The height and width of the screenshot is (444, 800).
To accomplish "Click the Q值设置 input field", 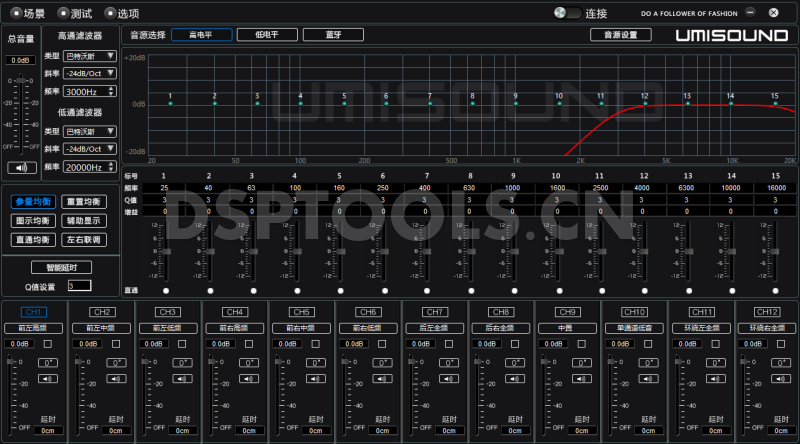I will click(80, 286).
